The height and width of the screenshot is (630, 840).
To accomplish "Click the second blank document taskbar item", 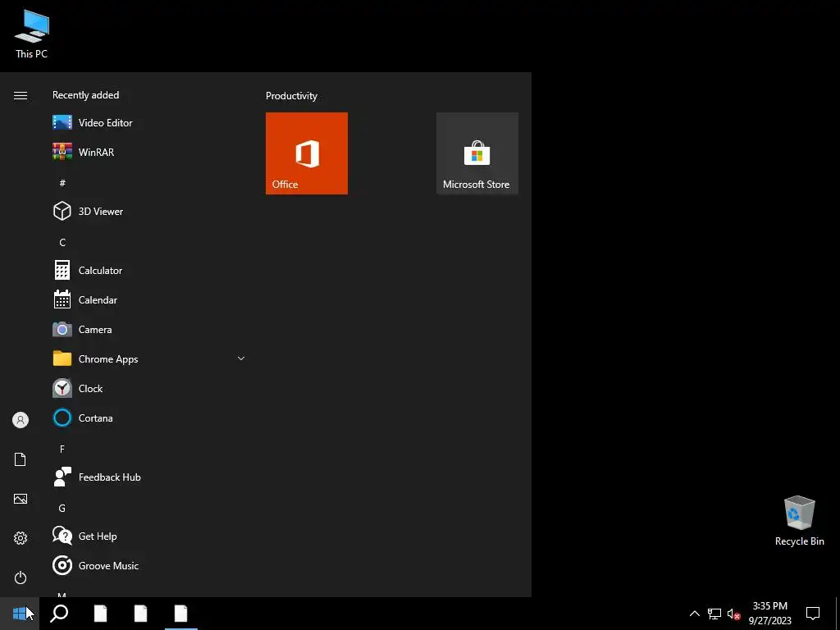I will click(x=140, y=614).
